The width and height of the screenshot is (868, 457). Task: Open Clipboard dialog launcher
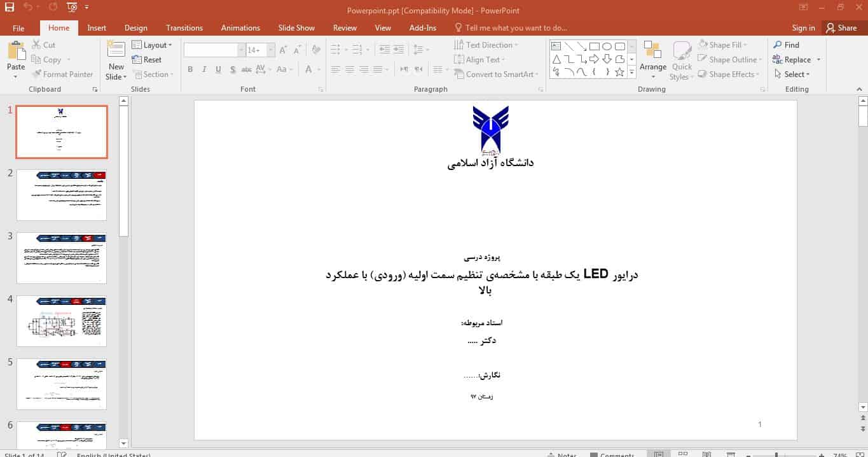pyautogui.click(x=95, y=90)
